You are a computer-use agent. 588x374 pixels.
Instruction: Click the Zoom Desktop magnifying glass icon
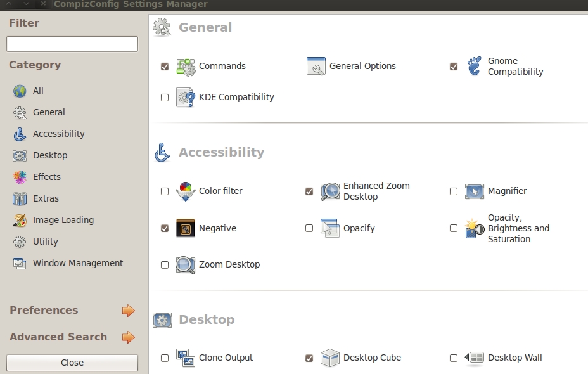[x=186, y=265]
